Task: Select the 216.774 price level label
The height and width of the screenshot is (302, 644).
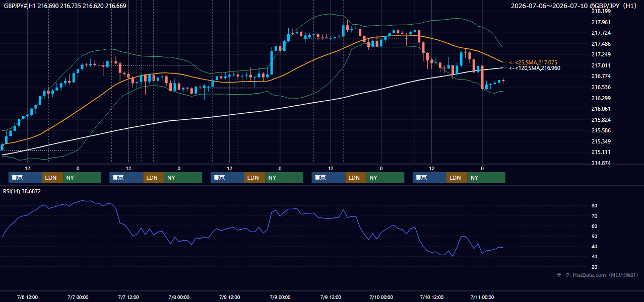Action: 601,76
